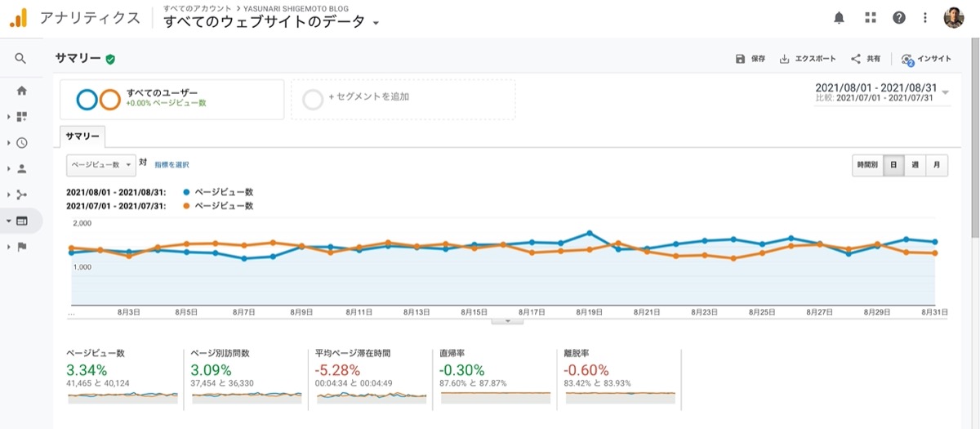This screenshot has height=429, width=980.
Task: Click the 共有 button label
Action: [x=874, y=59]
